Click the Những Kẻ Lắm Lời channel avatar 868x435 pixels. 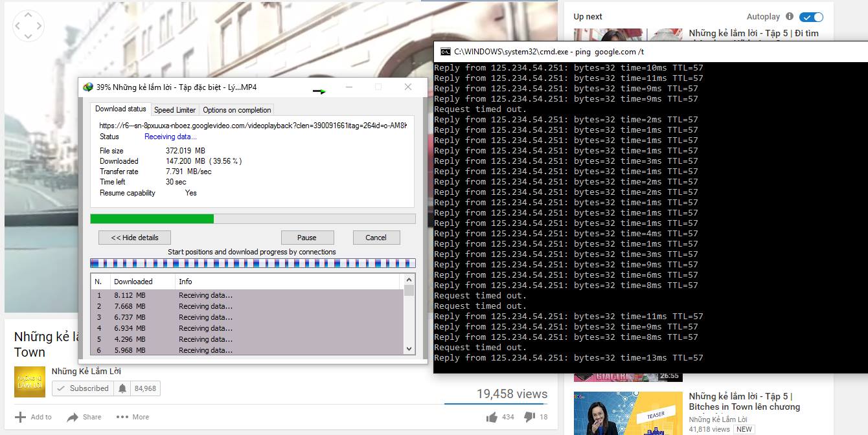[x=30, y=382]
